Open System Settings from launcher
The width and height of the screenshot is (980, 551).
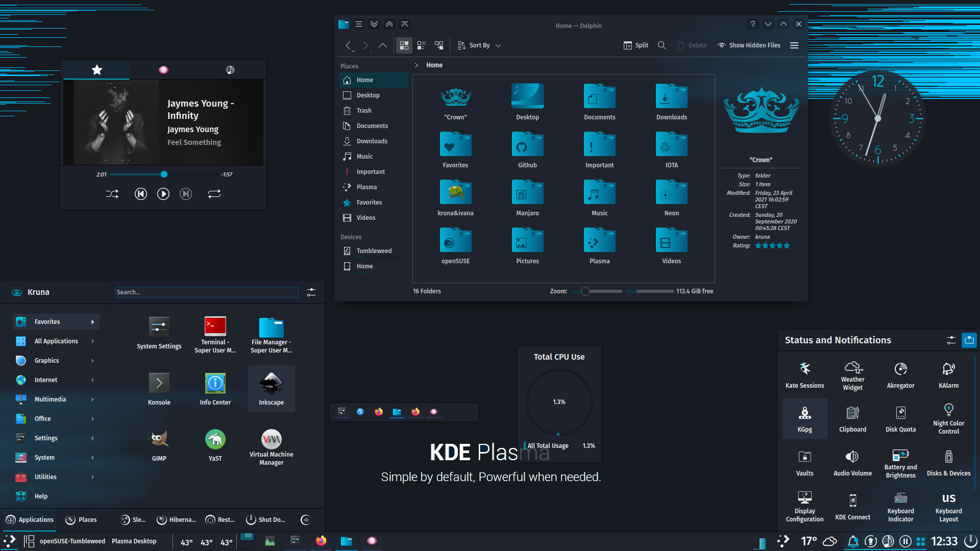click(159, 332)
